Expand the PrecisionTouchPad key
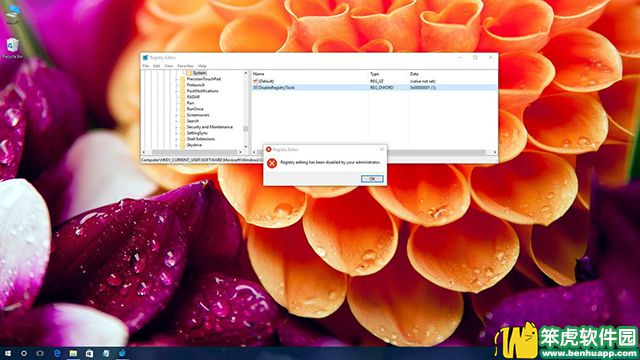 pos(177,79)
